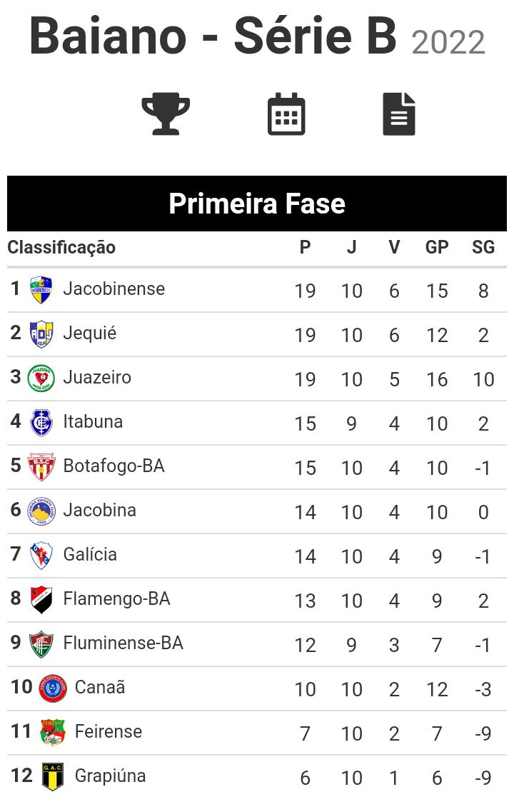The width and height of the screenshot is (514, 812).
Task: Click the trophy standings icon
Action: tap(166, 114)
